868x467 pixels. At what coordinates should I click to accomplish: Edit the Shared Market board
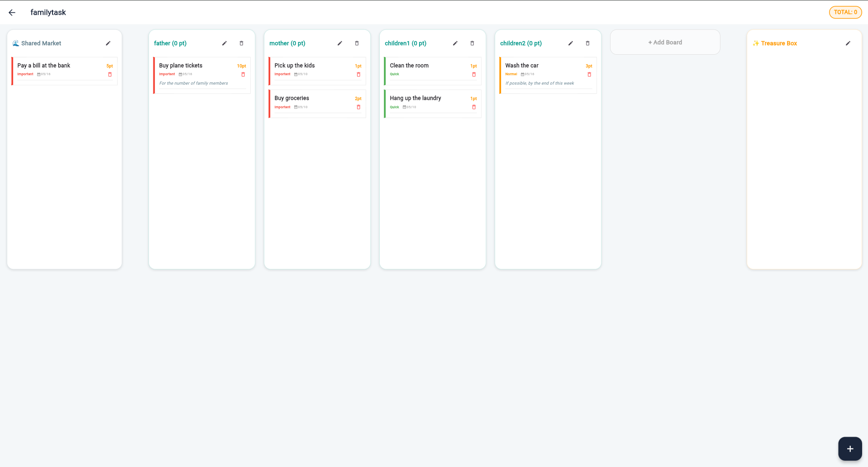click(x=108, y=43)
